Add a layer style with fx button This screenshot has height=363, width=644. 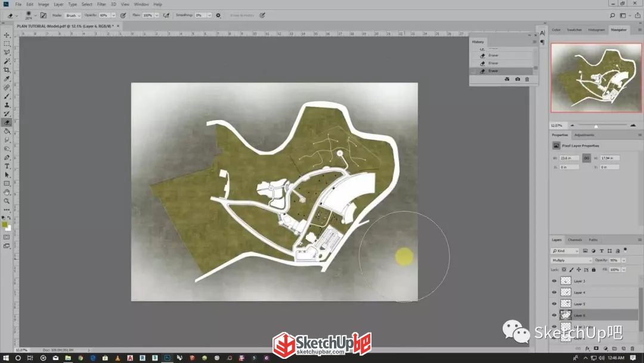587,349
